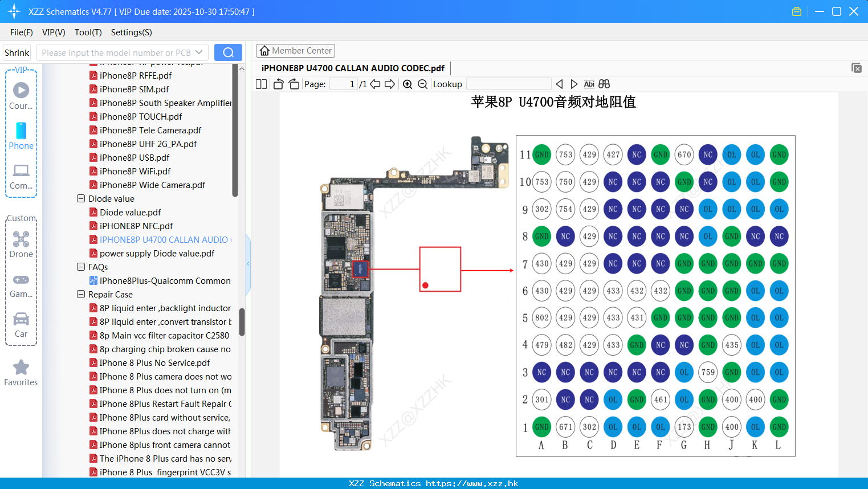Open iPHONE8P NFC.pdf
Image resolution: width=868 pixels, height=489 pixels.
pos(136,226)
